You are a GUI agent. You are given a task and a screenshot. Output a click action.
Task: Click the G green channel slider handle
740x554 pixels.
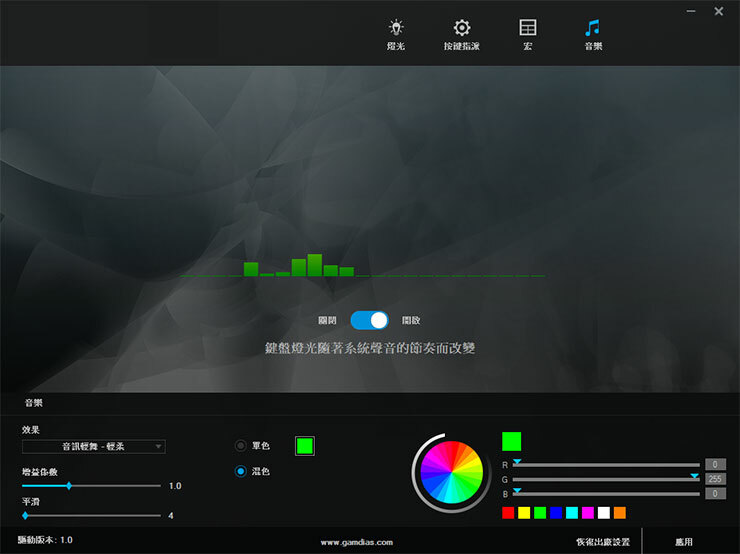(695, 476)
